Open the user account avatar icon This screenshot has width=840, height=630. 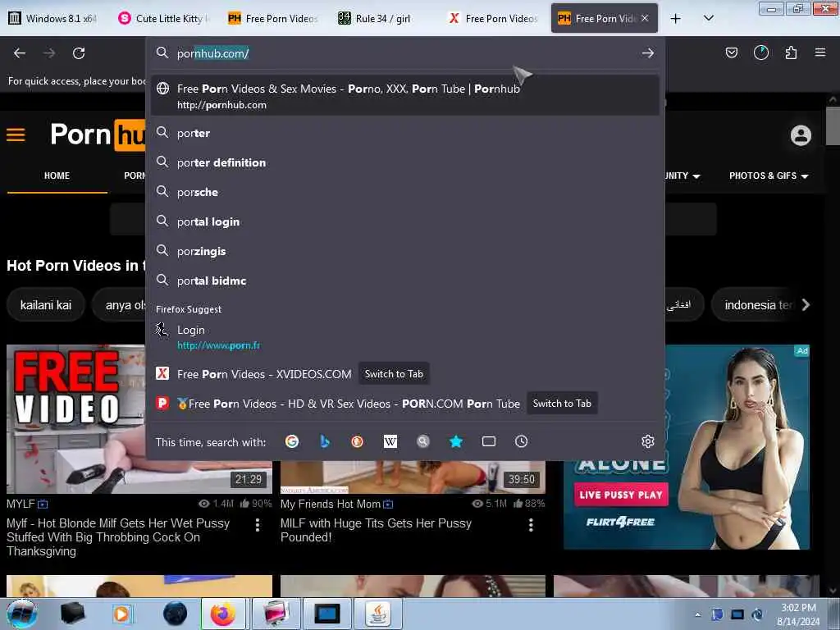(801, 135)
